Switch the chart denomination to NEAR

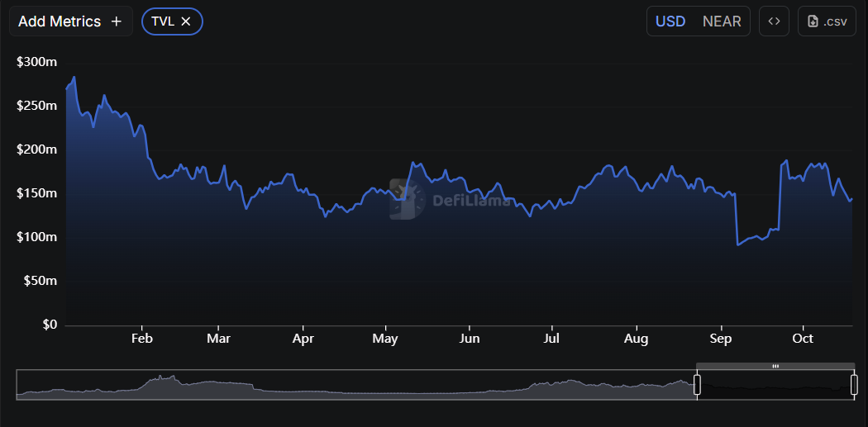722,21
